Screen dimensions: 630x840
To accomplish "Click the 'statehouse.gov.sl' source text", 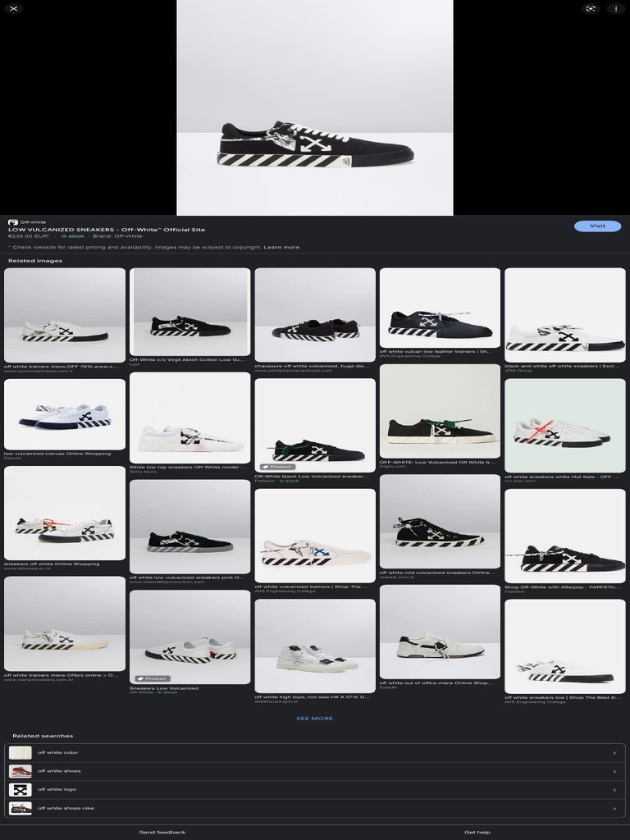I will click(276, 701).
